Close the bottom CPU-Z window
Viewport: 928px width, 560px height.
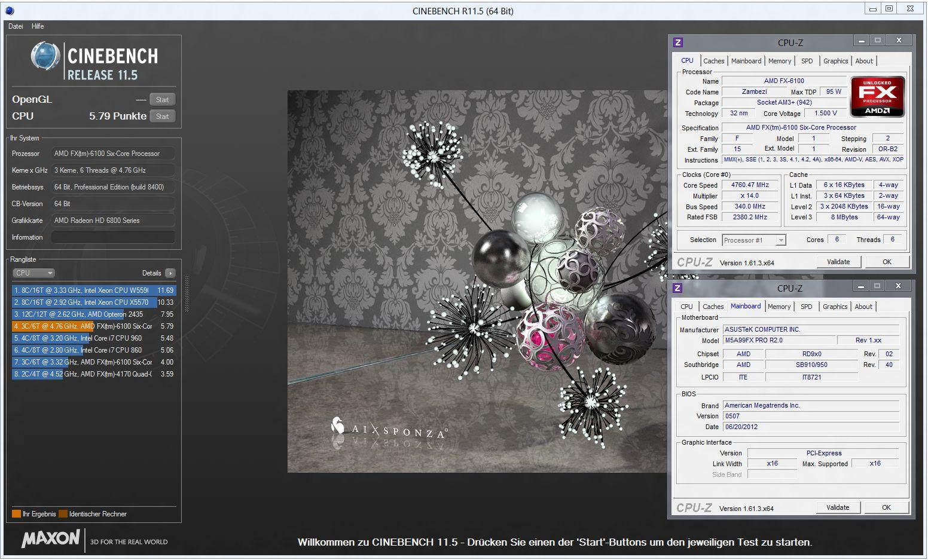[898, 286]
